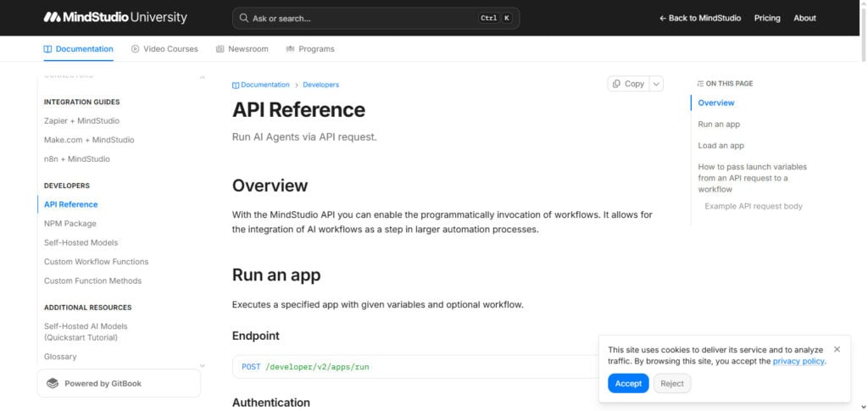Screen dimensions: 868x411
Task: Jump to Run an app section
Action: click(719, 125)
